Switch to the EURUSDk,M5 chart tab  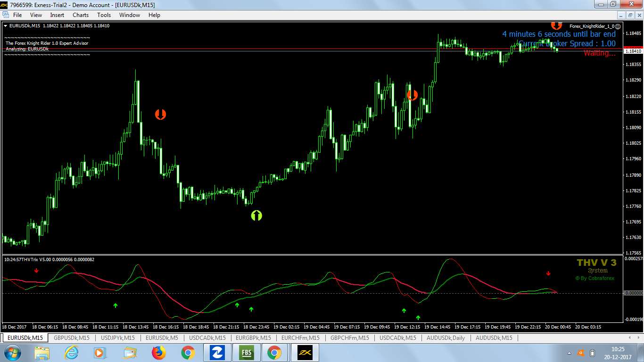pos(162,338)
